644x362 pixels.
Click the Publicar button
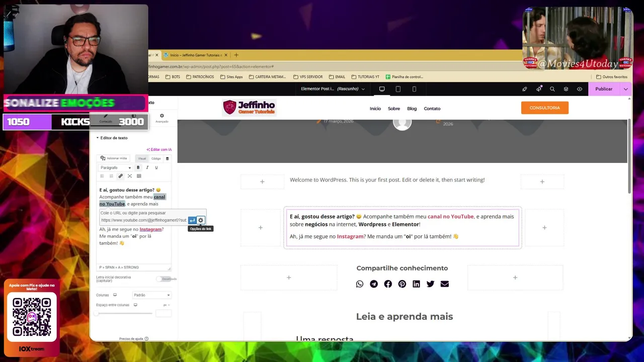604,89
